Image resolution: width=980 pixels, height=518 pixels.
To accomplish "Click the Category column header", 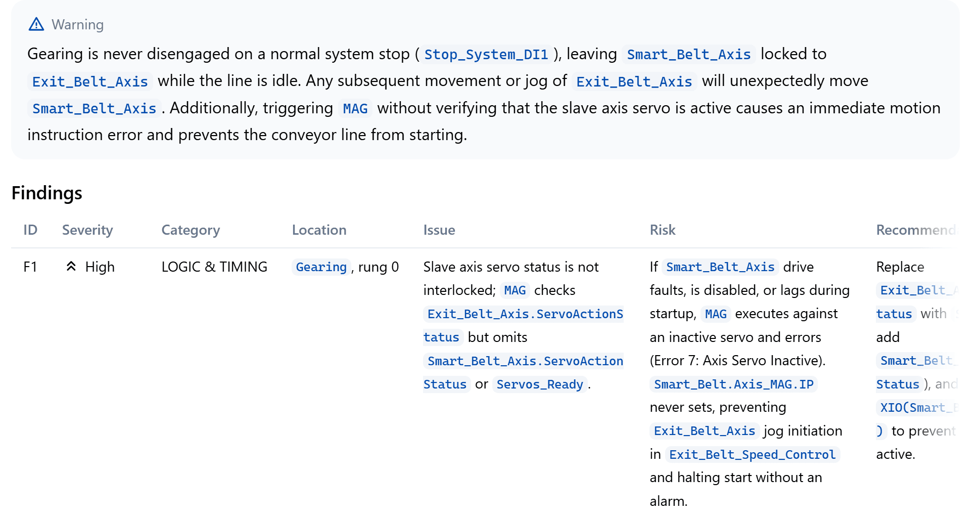I will 191,230.
